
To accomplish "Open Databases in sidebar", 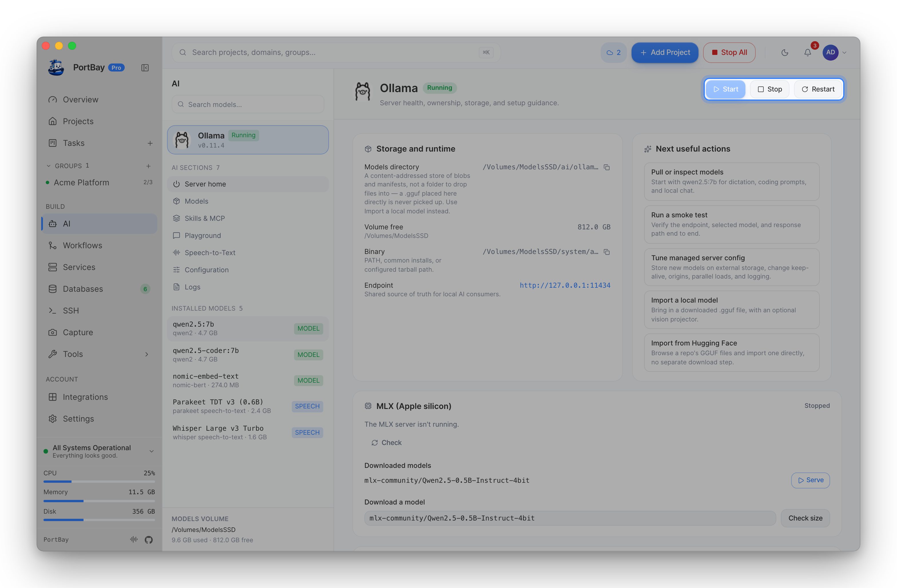I will pyautogui.click(x=99, y=289).
